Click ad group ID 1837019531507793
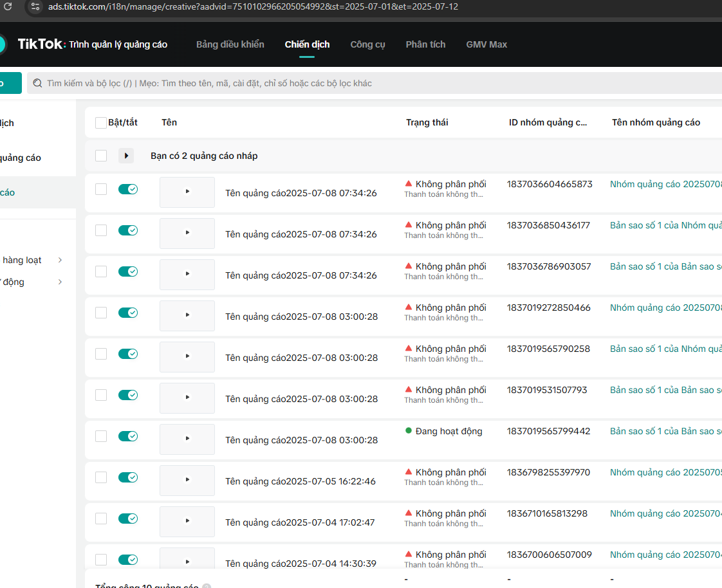The height and width of the screenshot is (588, 722). 547,390
